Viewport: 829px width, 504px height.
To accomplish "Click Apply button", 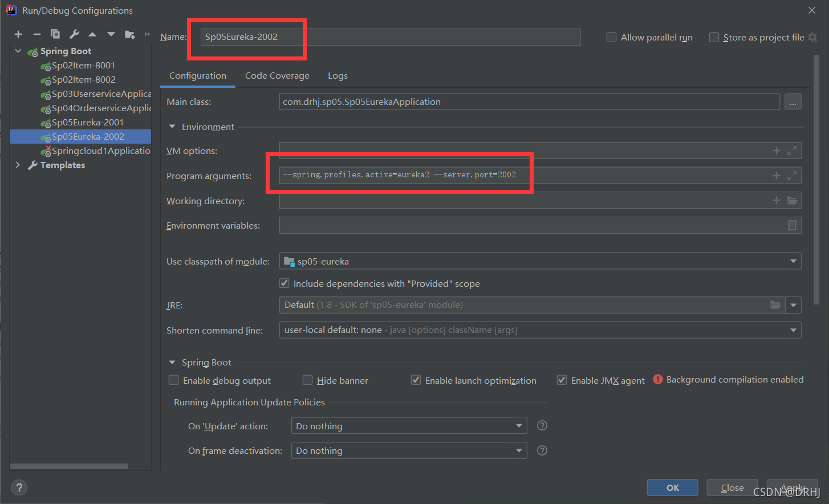I will tap(792, 487).
